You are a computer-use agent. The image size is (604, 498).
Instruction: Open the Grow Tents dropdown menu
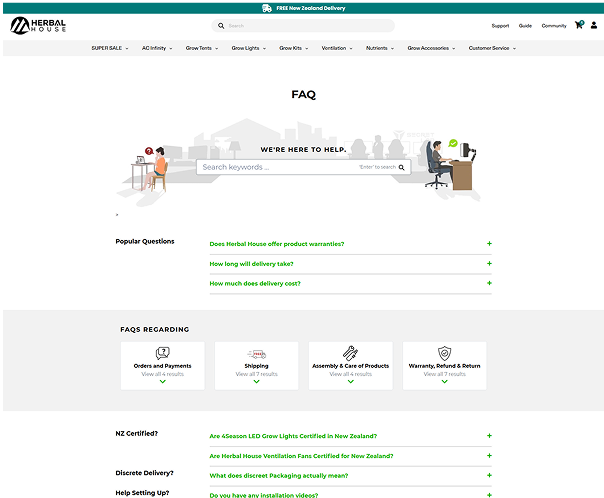coord(200,48)
